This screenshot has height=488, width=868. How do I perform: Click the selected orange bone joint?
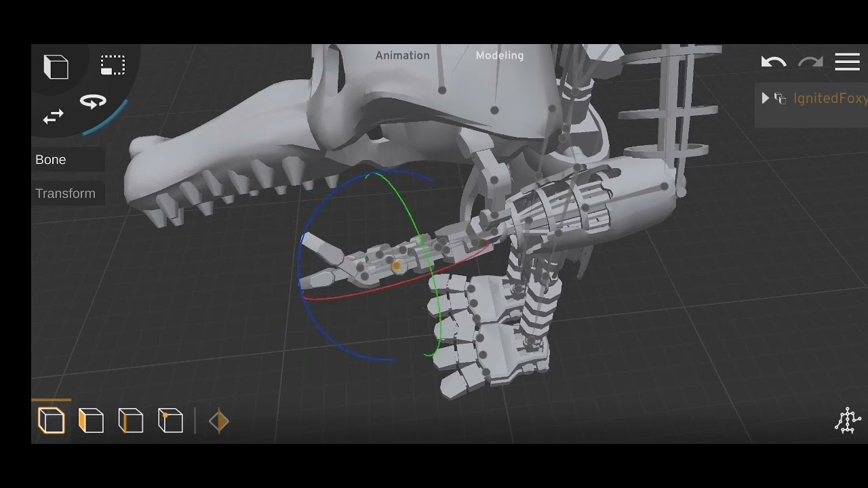tap(397, 267)
